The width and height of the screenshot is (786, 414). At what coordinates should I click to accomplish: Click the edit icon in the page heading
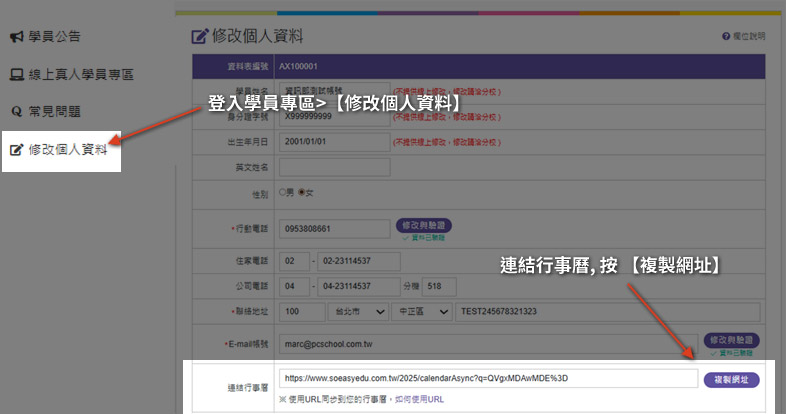click(x=198, y=36)
